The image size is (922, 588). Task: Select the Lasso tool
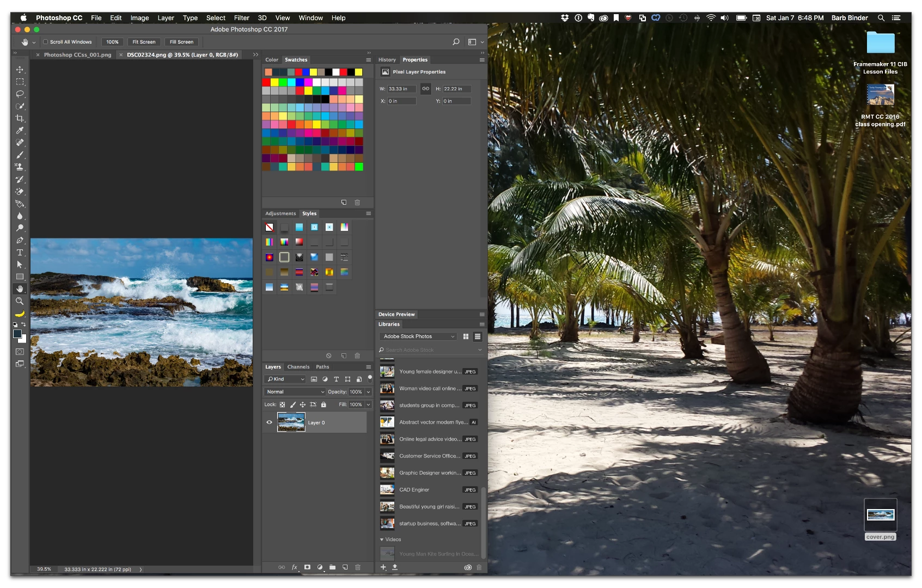click(20, 94)
